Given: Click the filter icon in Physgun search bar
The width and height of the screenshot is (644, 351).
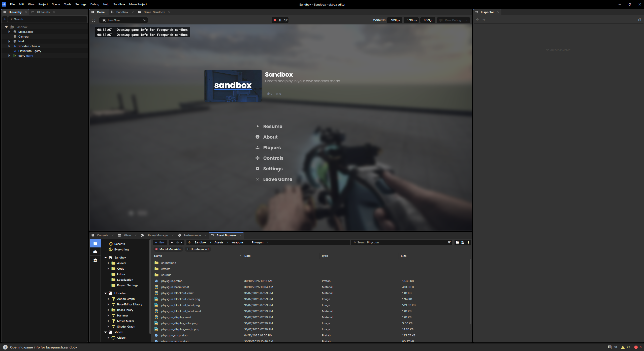Looking at the screenshot, I should click(x=449, y=242).
